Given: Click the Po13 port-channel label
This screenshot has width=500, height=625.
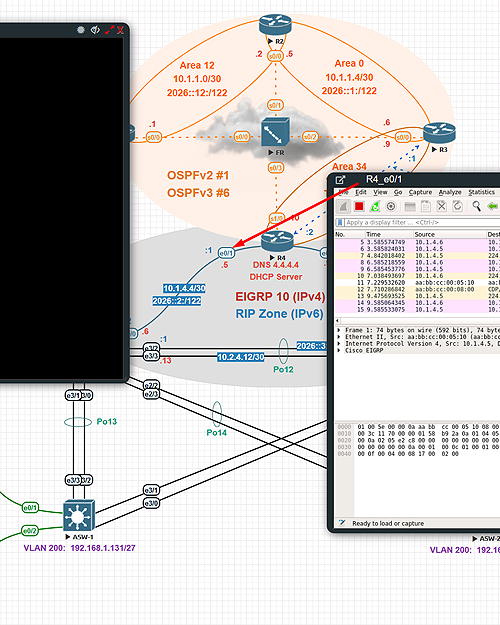Looking at the screenshot, I should (x=106, y=421).
